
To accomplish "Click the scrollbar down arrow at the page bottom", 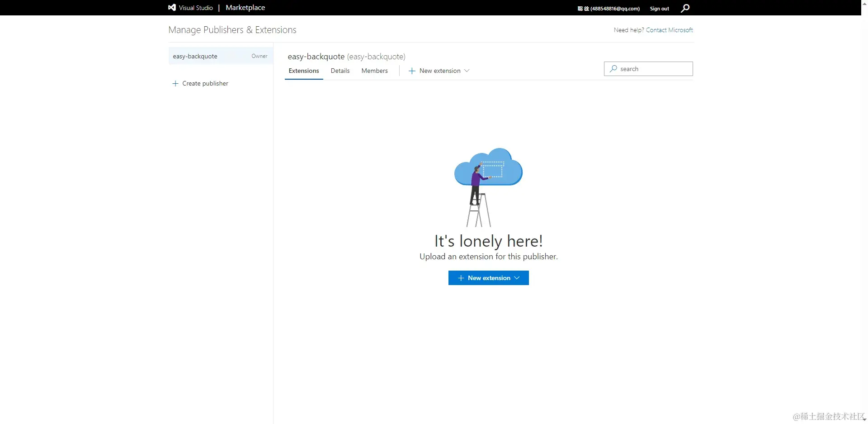I will pyautogui.click(x=864, y=419).
